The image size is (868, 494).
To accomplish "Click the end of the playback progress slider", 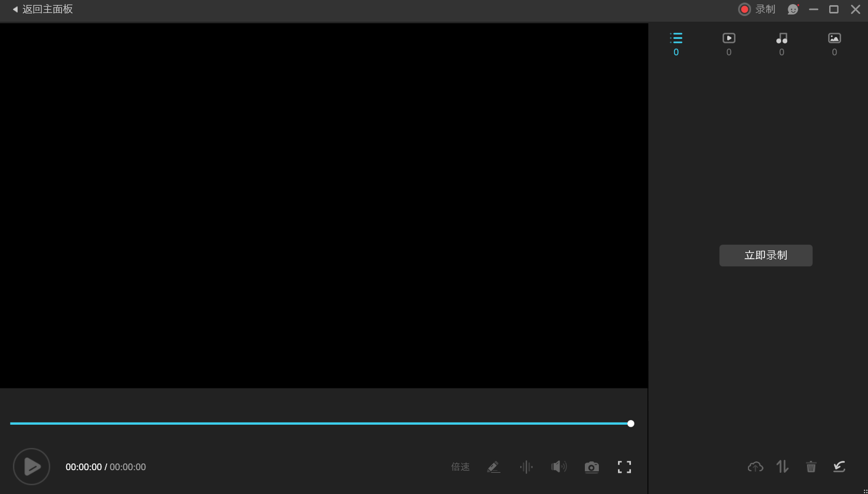I will point(630,424).
